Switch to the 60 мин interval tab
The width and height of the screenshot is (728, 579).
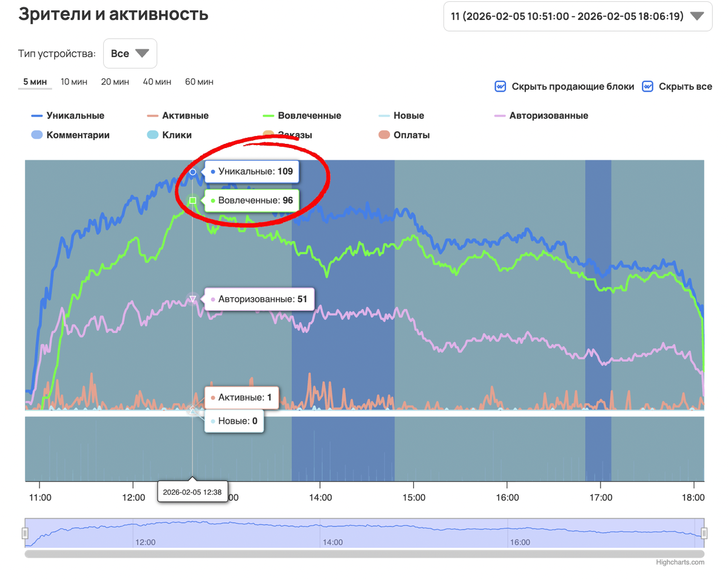199,82
